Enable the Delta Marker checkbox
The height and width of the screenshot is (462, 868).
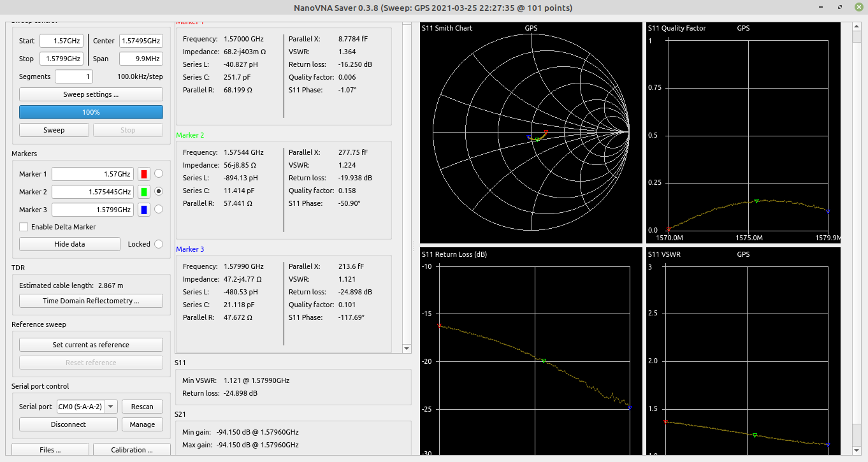tap(24, 227)
